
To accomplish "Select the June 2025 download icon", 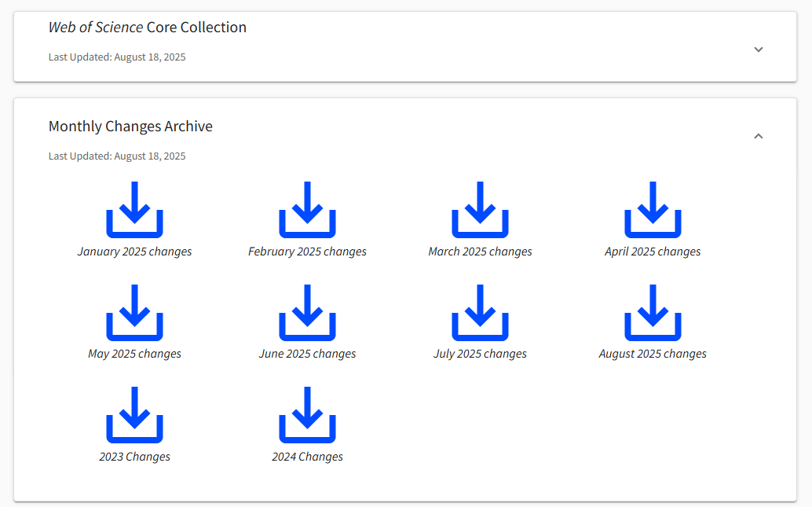I will tap(307, 312).
